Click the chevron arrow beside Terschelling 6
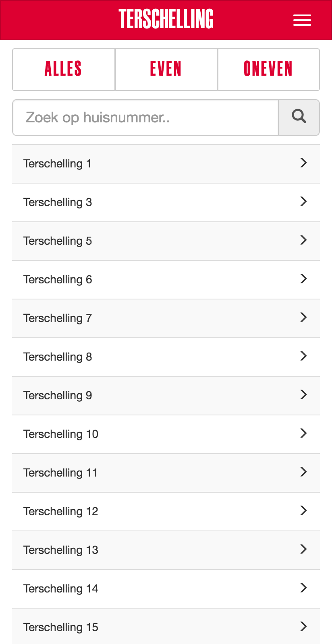 point(304,279)
